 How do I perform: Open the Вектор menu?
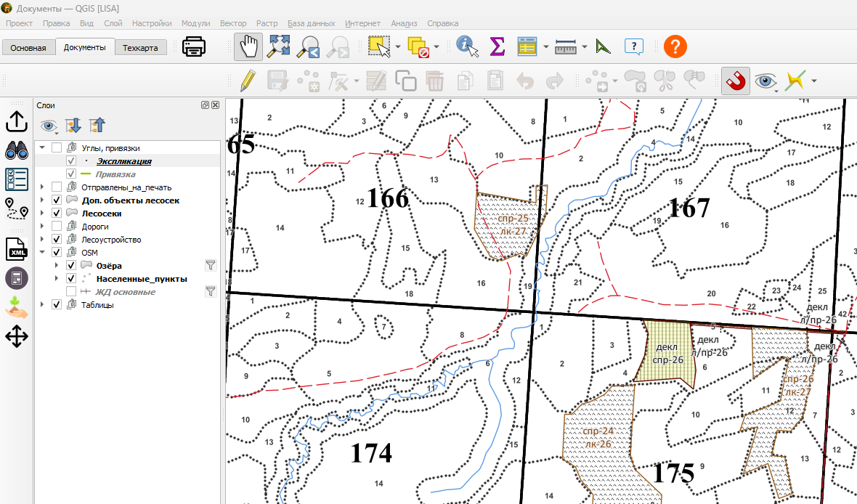(x=233, y=23)
